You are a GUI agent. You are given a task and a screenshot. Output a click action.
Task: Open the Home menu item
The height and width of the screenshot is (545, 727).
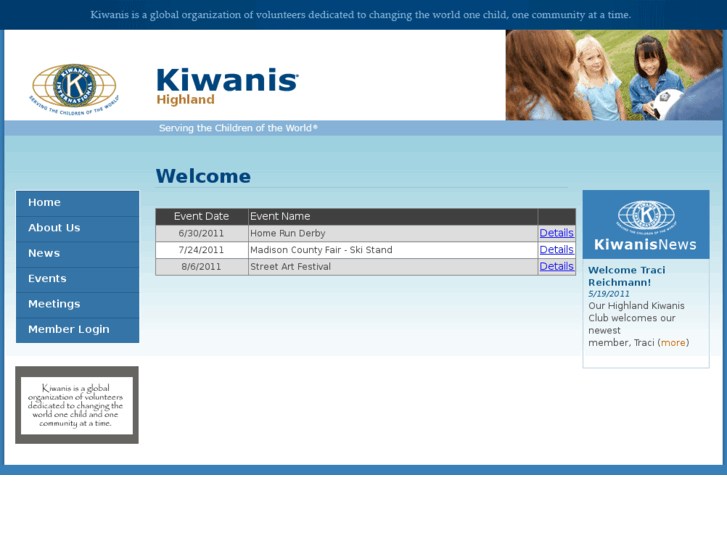(x=77, y=203)
